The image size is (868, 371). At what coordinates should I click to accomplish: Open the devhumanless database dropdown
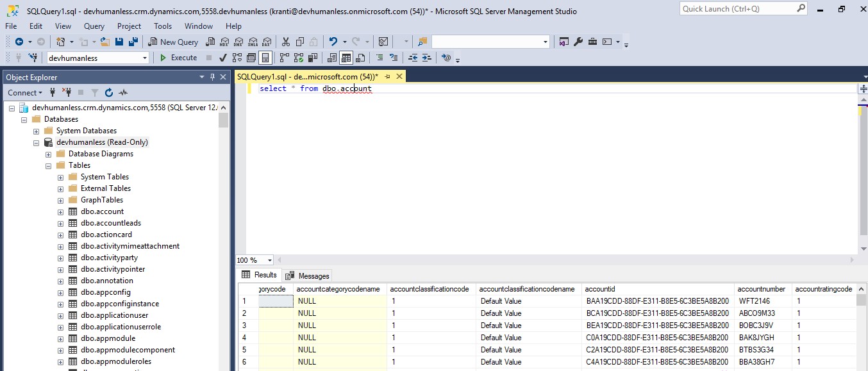pos(146,57)
